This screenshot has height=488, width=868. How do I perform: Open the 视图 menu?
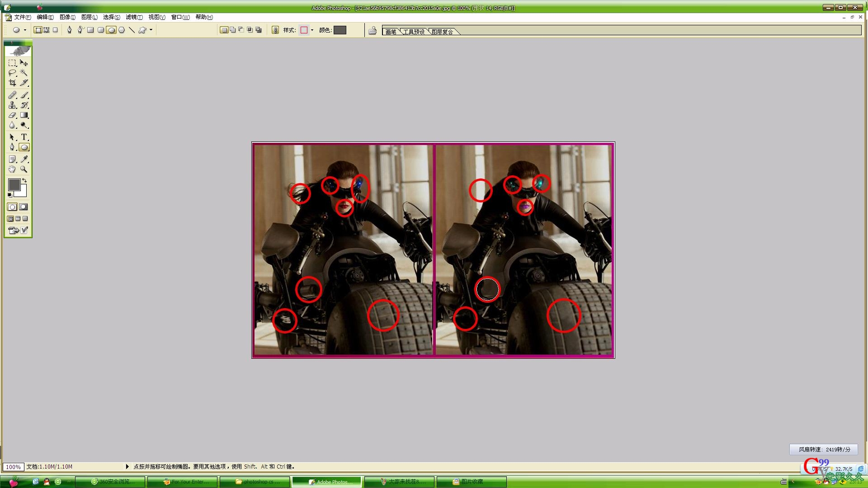point(157,17)
